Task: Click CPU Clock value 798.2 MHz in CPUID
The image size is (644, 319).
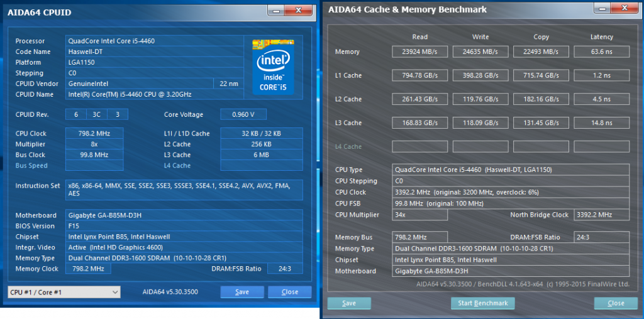Action: 94,134
